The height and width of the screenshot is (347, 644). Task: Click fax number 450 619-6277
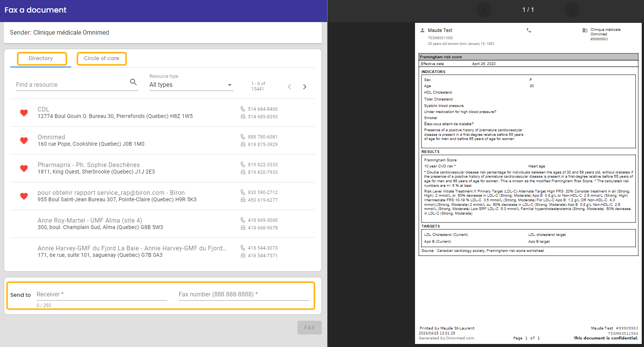point(263,200)
